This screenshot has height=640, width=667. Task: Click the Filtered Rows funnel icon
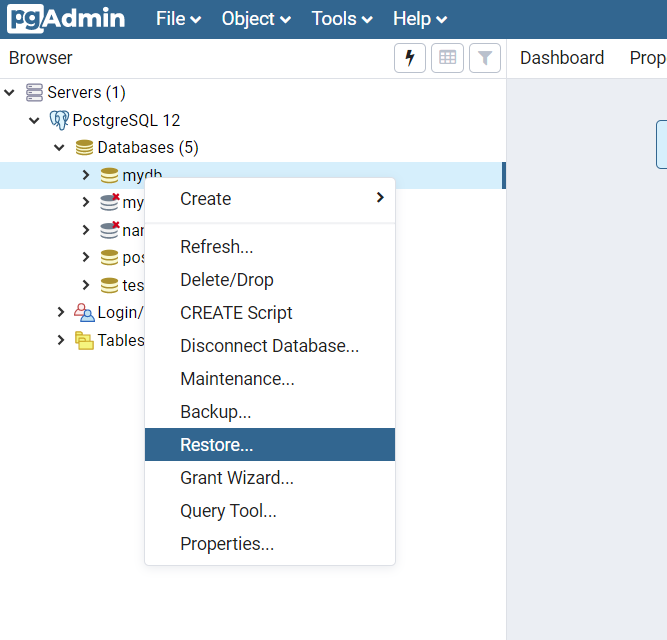click(x=485, y=58)
